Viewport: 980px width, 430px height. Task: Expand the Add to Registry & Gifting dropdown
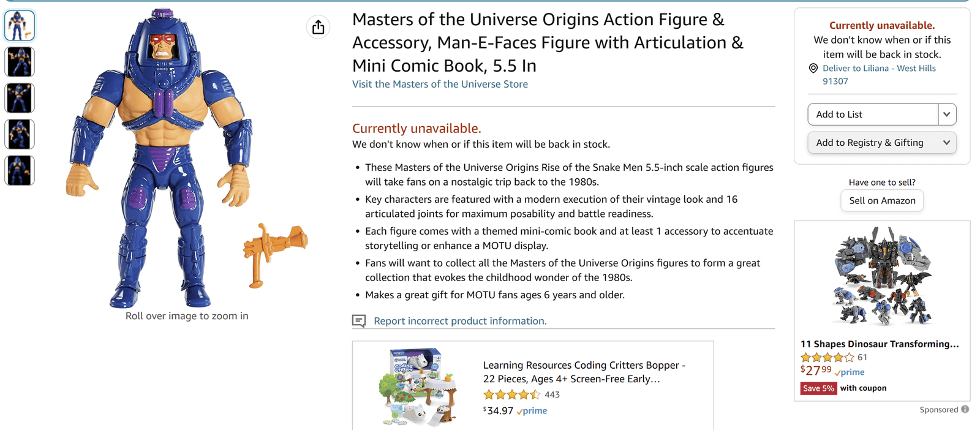pos(947,142)
